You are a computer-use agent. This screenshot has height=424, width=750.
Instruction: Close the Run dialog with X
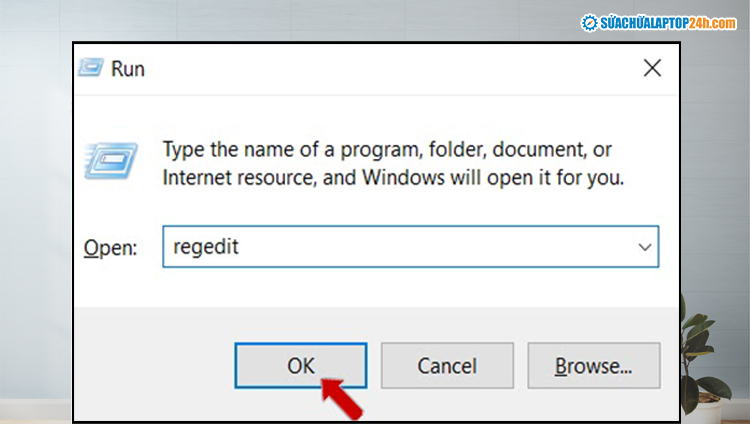652,69
